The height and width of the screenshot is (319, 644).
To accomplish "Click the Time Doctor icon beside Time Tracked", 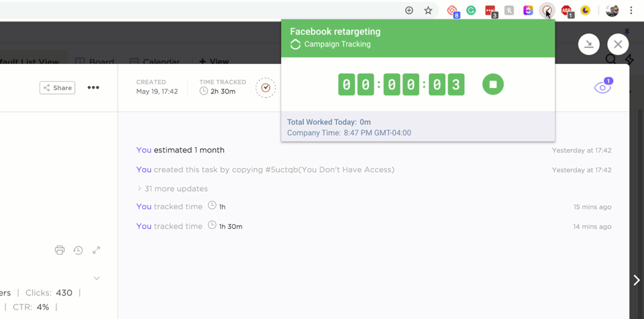I will pyautogui.click(x=266, y=87).
